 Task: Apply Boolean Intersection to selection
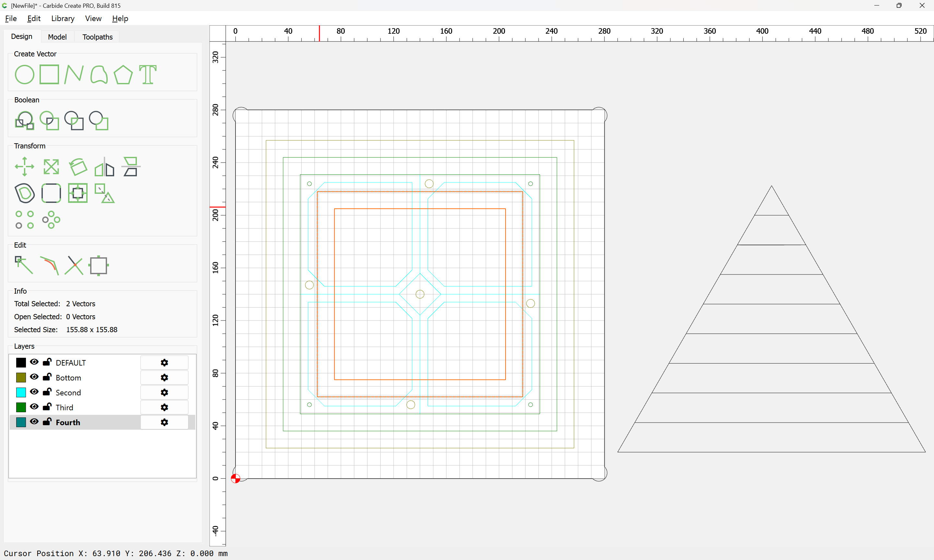pos(49,120)
